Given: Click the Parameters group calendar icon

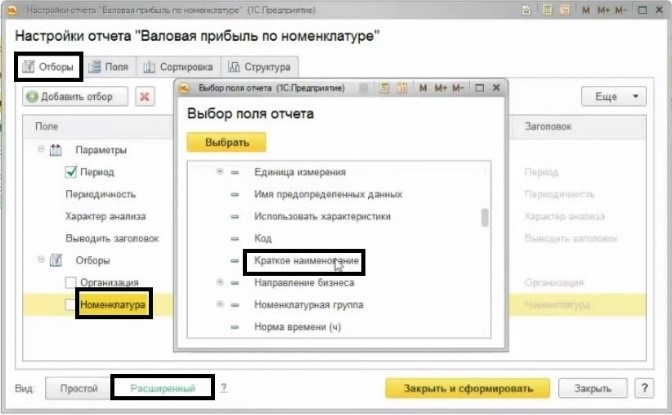Looking at the screenshot, I should (x=56, y=150).
